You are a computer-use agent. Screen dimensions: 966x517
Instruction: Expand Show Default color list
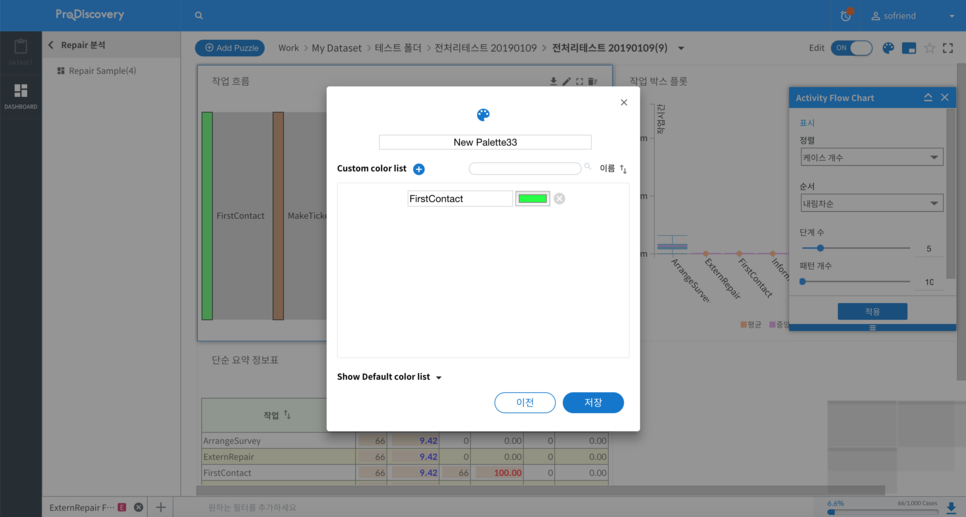pos(389,377)
